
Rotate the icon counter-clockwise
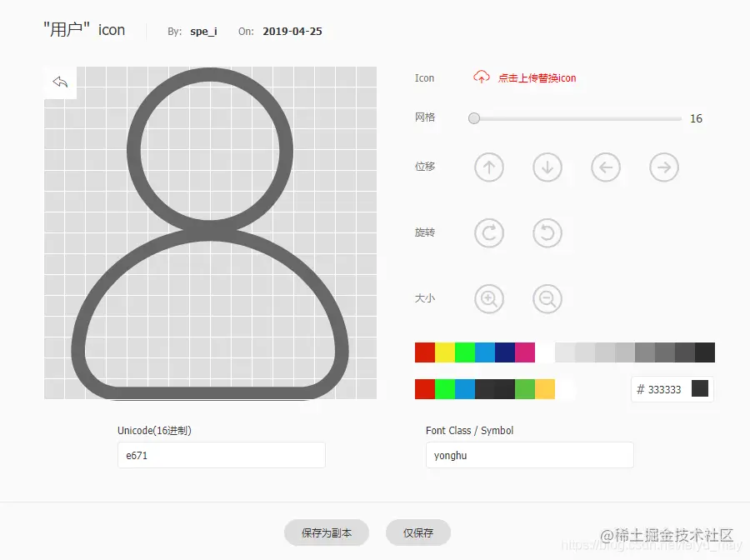[547, 233]
